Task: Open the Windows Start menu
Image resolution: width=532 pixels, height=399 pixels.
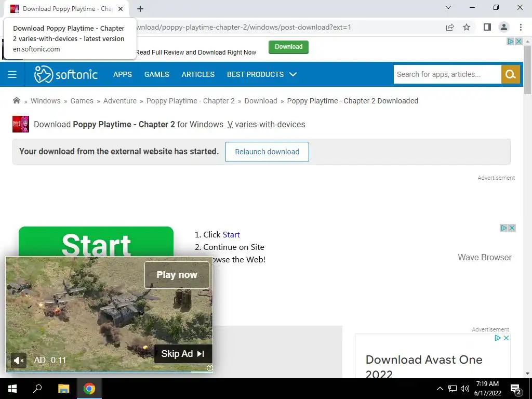Action: coord(12,389)
